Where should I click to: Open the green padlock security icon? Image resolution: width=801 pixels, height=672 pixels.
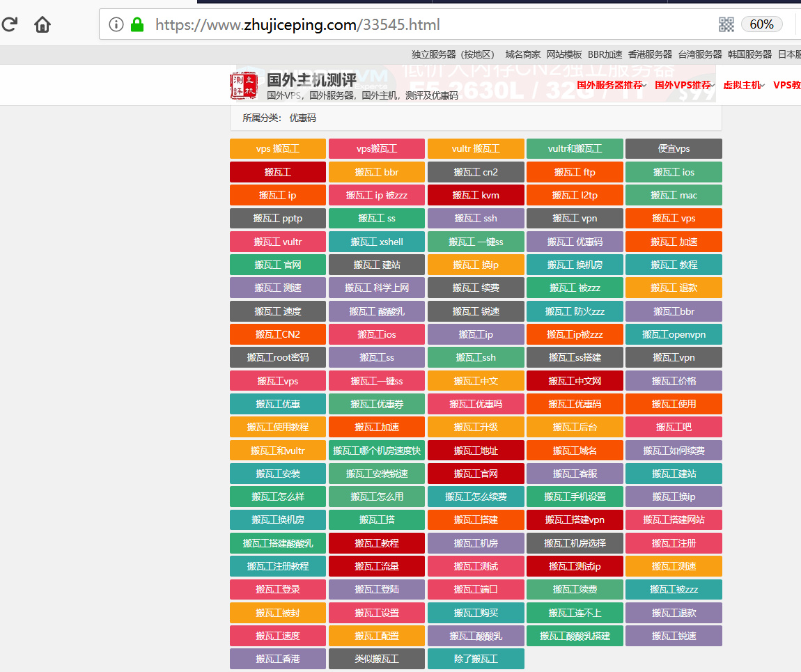137,24
